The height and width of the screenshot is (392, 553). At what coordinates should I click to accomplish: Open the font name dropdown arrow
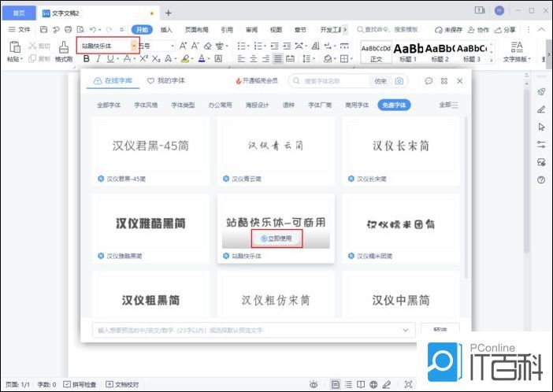(134, 46)
